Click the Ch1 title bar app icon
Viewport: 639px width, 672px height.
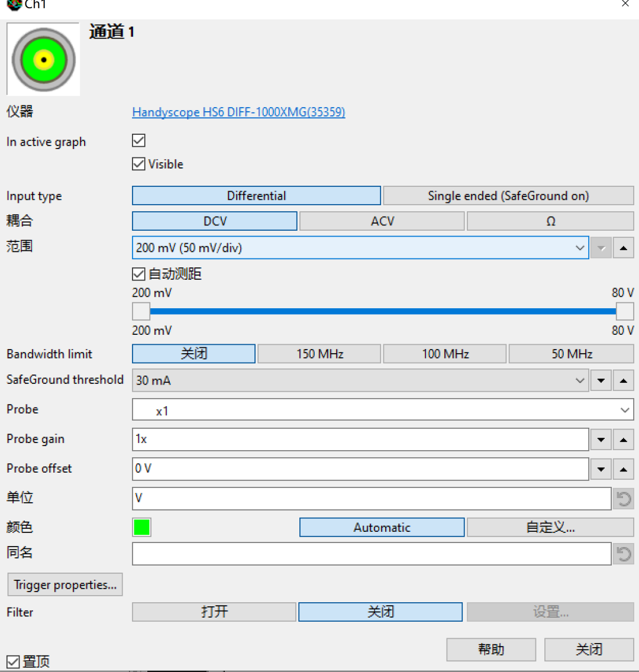(14, 5)
